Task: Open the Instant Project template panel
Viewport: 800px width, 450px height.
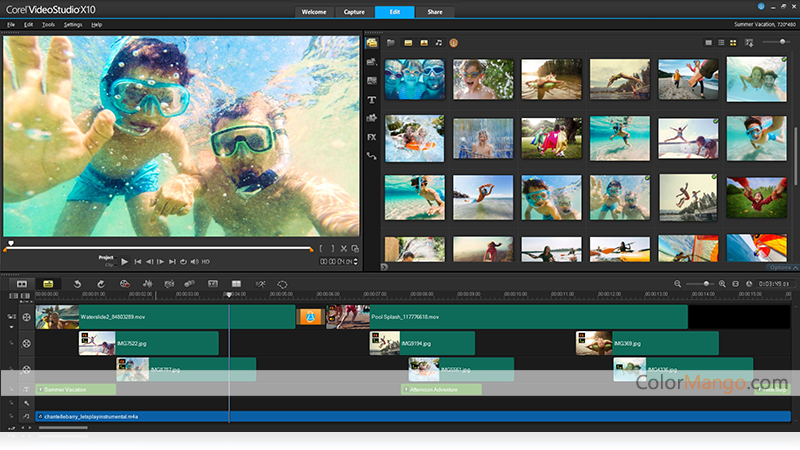Action: pyautogui.click(x=372, y=62)
